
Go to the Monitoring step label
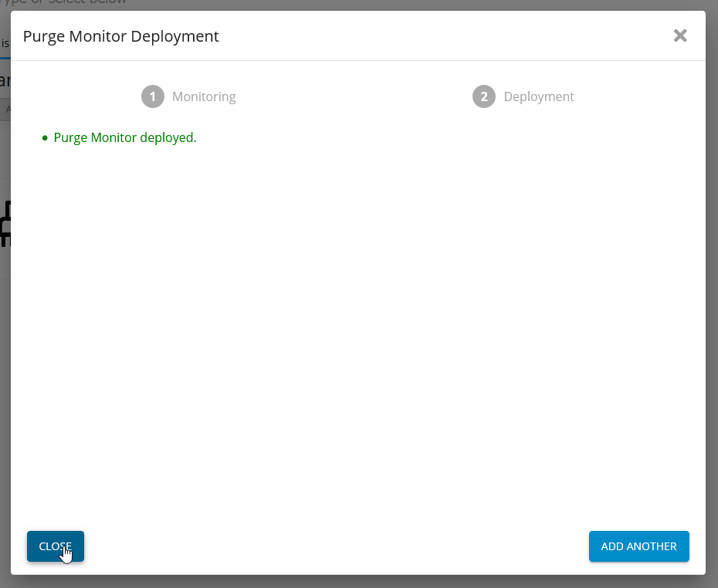click(204, 96)
